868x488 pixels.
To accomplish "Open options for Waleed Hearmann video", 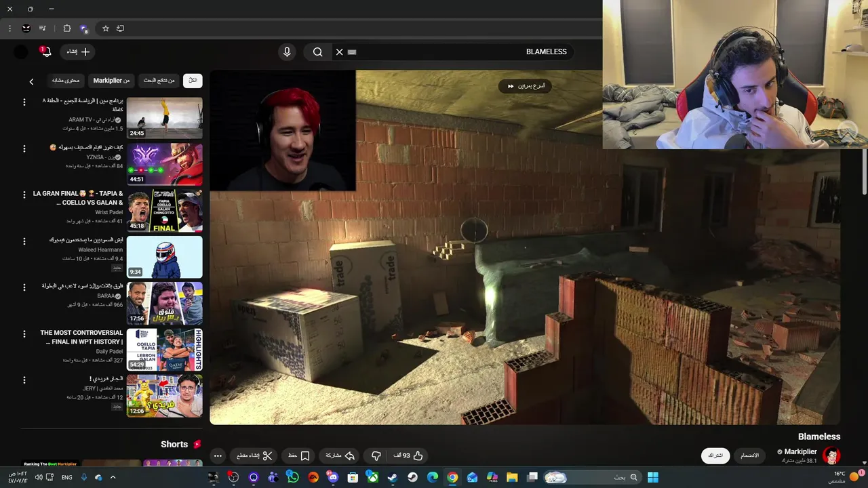I will click(24, 241).
